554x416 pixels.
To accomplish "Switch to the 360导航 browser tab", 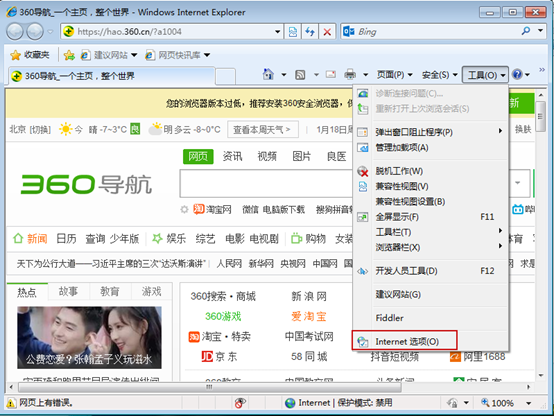I will tap(112, 76).
